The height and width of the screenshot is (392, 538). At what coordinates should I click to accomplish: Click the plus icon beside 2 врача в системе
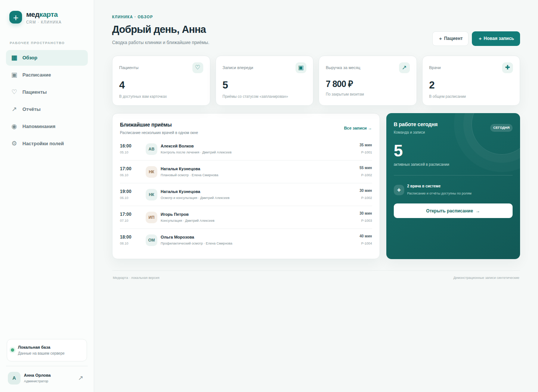click(x=399, y=190)
